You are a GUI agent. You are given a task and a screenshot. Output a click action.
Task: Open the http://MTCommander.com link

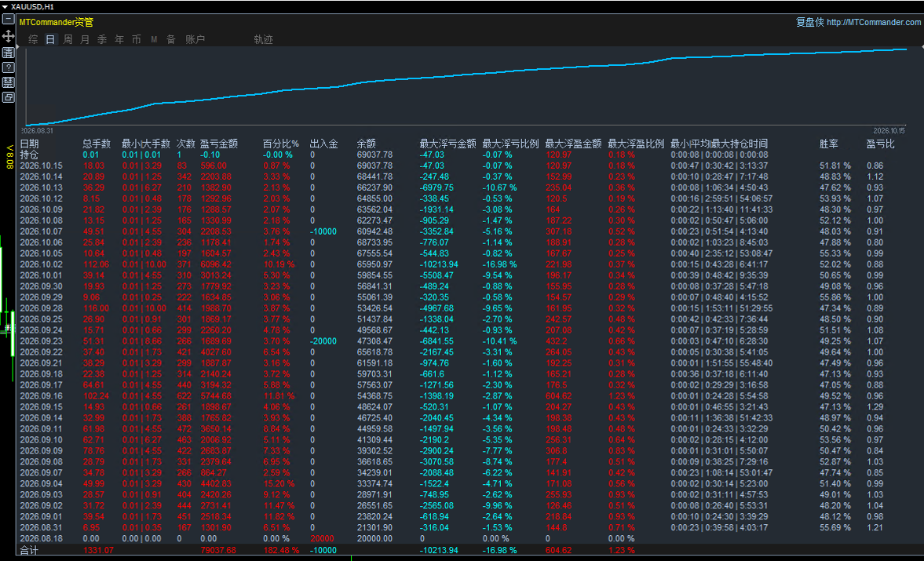874,23
